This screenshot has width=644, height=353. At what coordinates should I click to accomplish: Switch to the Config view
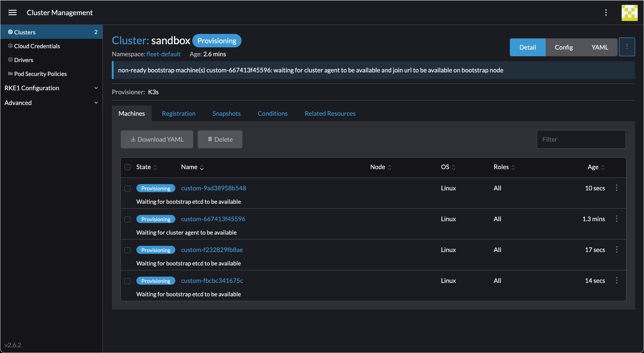pos(563,47)
